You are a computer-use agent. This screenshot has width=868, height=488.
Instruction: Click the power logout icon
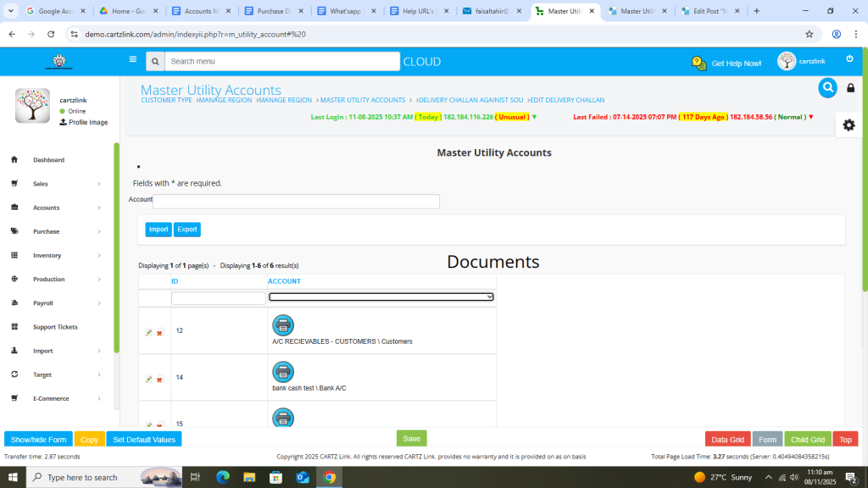(x=849, y=59)
